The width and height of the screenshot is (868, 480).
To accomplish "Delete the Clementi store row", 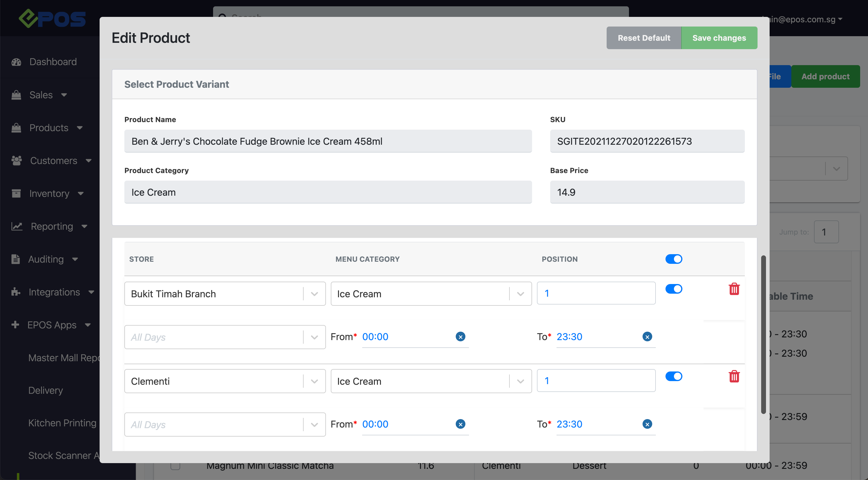I will tap(734, 376).
